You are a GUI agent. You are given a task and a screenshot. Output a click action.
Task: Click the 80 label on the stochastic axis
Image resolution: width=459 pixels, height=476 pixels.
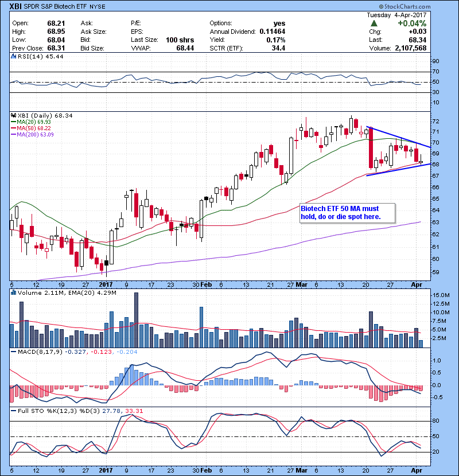(x=435, y=421)
